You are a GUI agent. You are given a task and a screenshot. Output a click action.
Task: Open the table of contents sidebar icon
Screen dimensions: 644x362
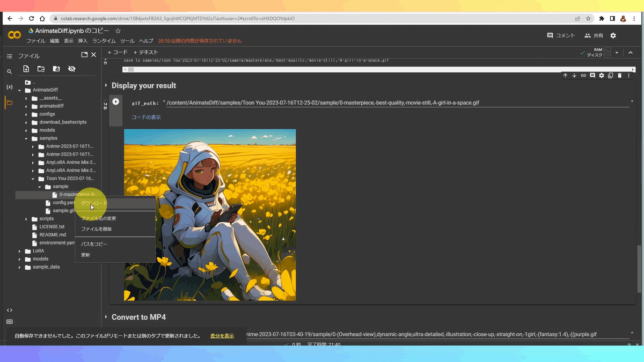[9, 56]
